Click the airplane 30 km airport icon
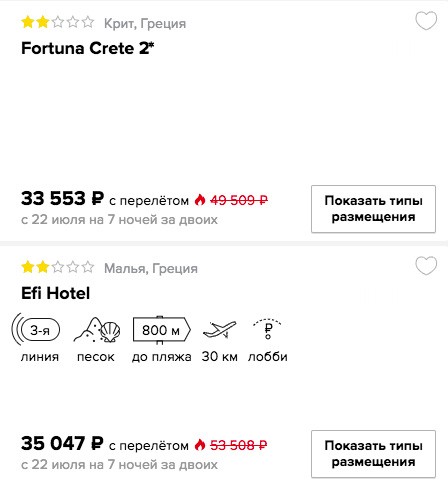The height and width of the screenshot is (482, 448). tap(219, 330)
